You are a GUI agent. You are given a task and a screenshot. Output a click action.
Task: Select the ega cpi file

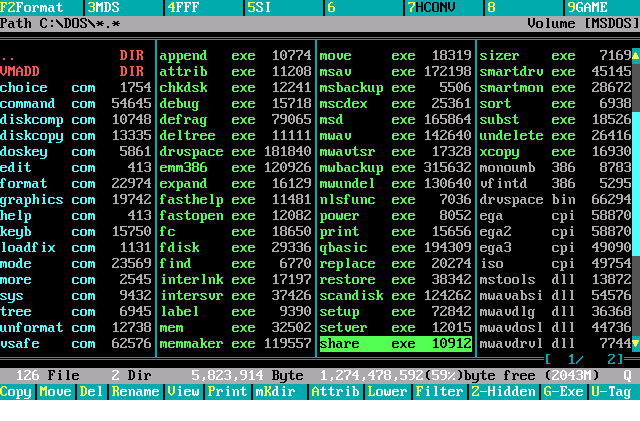(x=555, y=215)
